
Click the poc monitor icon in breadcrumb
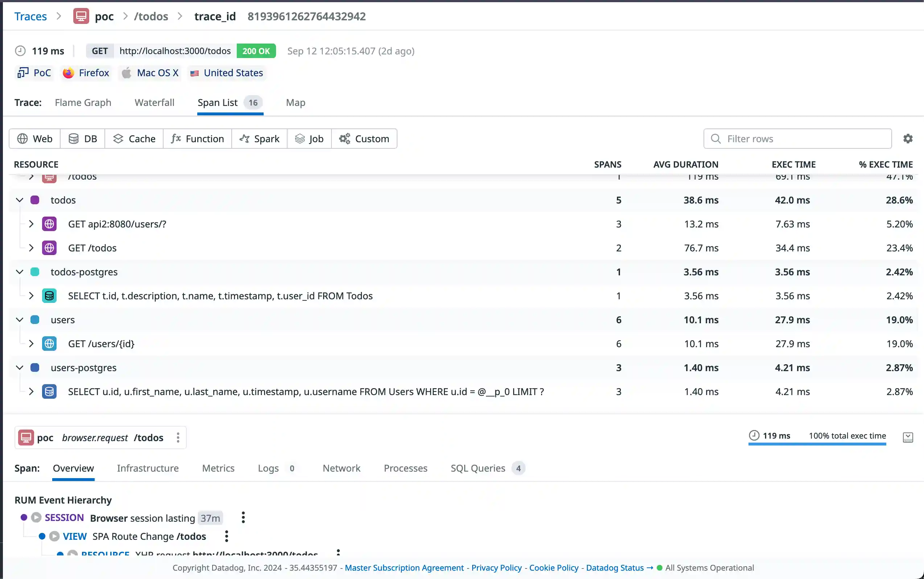click(81, 16)
